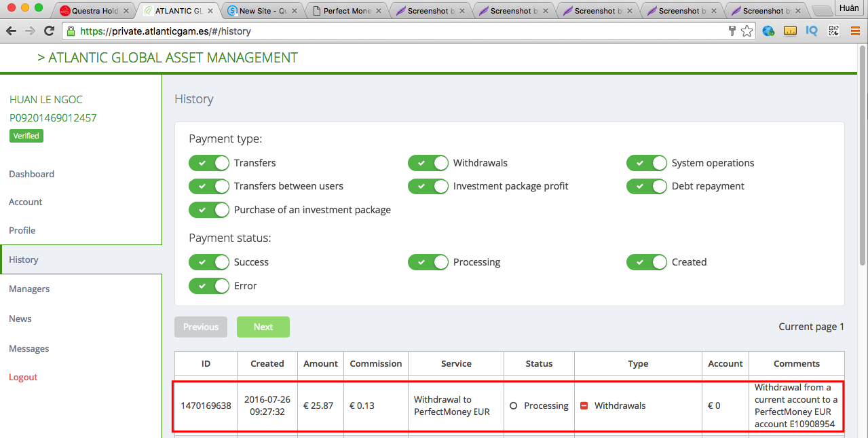Click the browser back arrow
This screenshot has width=868, height=438.
tap(11, 31)
